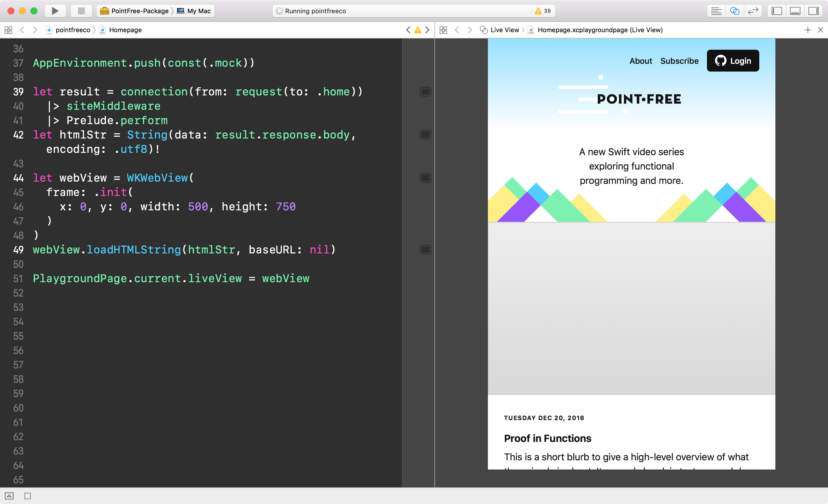Choose the My Mac destination dropdown

(x=195, y=11)
